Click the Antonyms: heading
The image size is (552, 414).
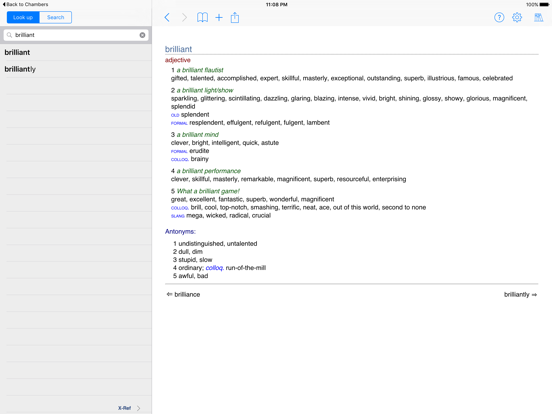(x=180, y=231)
